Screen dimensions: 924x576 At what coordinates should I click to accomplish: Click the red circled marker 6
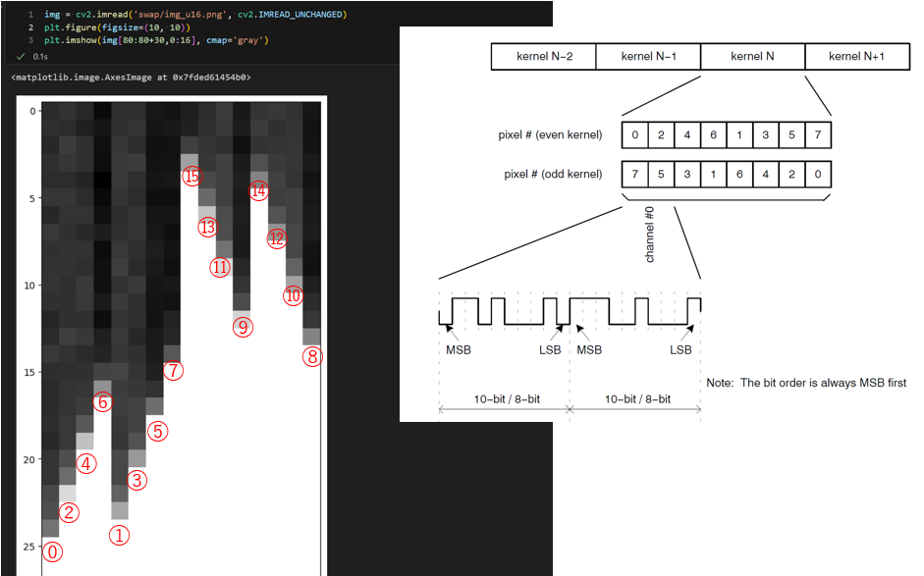tap(103, 402)
